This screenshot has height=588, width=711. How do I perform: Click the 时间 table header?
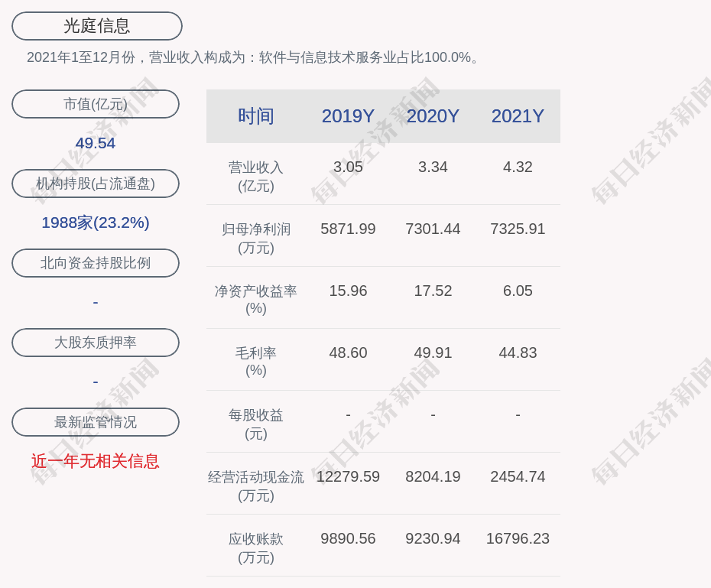(256, 116)
